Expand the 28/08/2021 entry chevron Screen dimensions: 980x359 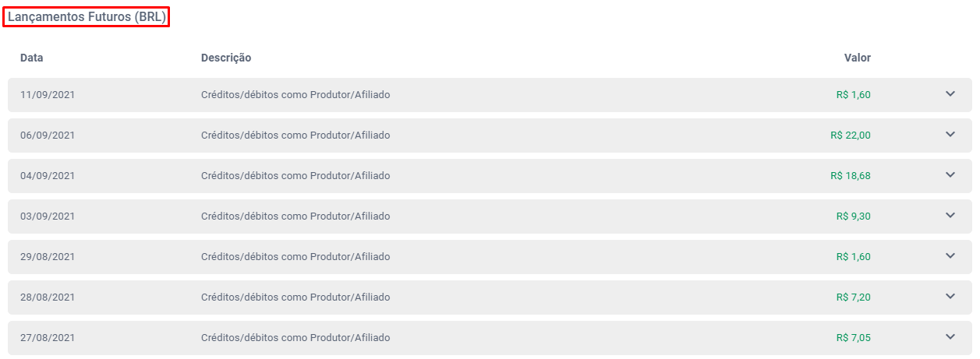(x=950, y=297)
